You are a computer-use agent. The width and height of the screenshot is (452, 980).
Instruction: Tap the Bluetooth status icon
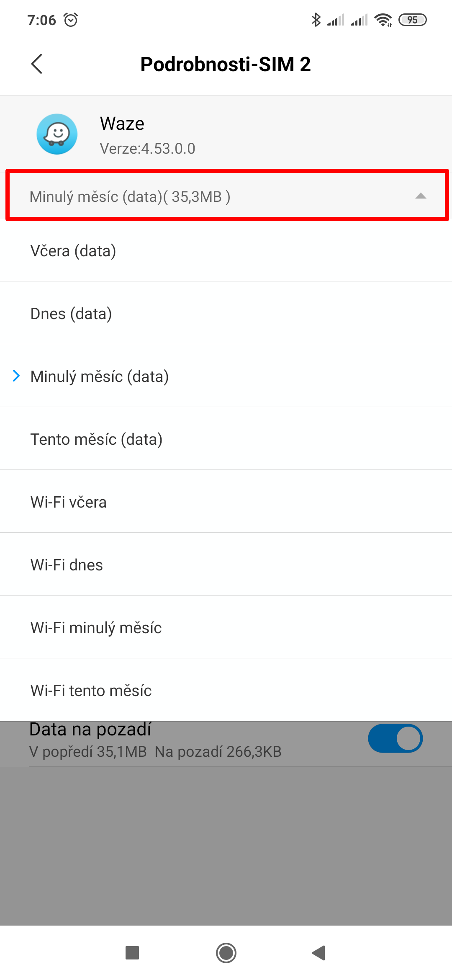(x=316, y=20)
